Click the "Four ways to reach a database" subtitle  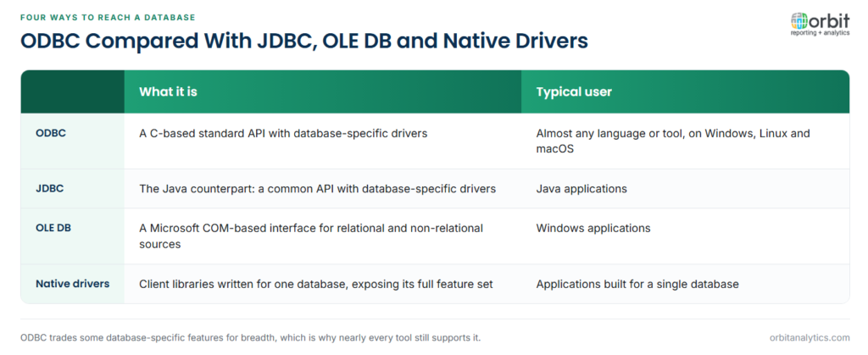coord(108,18)
